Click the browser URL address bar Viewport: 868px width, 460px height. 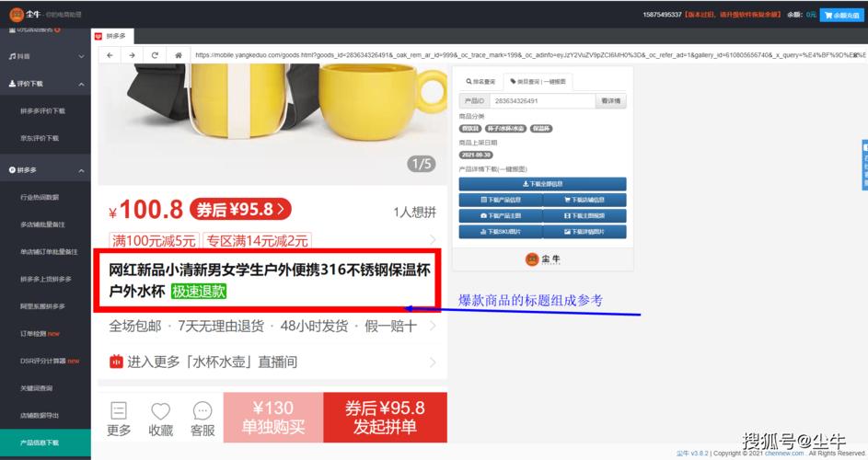click(x=528, y=55)
